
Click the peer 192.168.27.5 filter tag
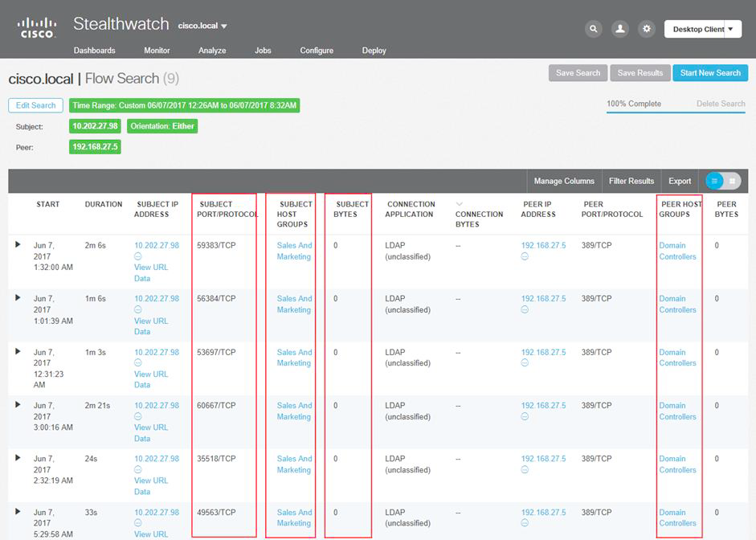[95, 146]
